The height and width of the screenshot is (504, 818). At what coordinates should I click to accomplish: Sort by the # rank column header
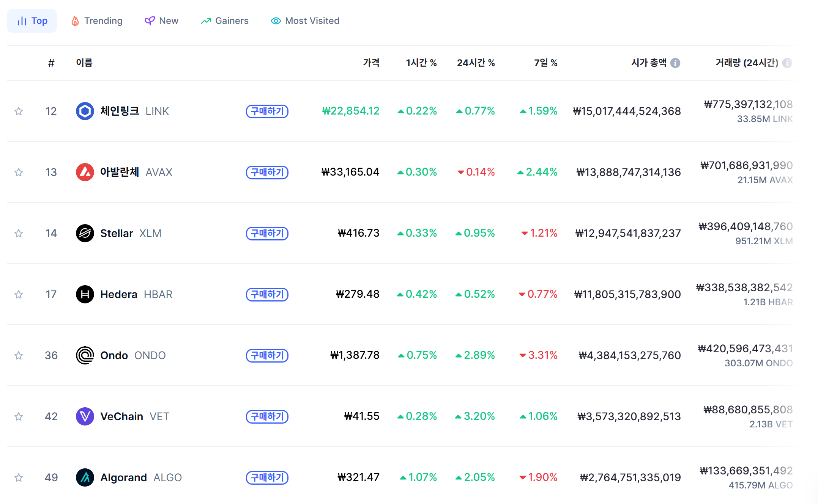51,63
